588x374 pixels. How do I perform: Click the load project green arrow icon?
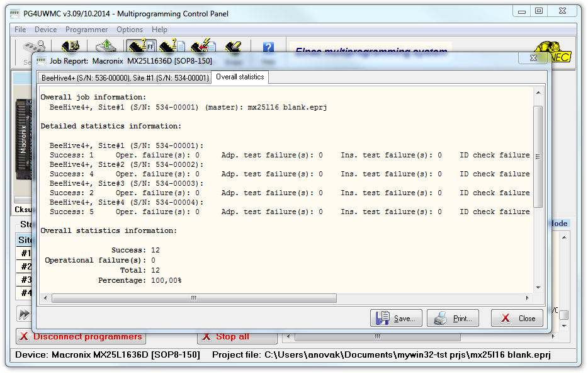(x=106, y=46)
